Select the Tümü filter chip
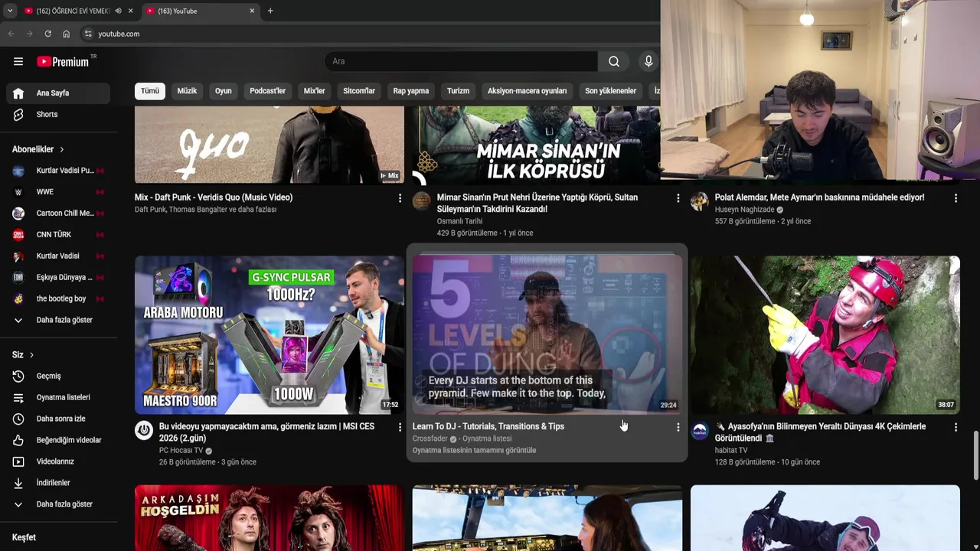The height and width of the screenshot is (551, 980). [x=150, y=91]
